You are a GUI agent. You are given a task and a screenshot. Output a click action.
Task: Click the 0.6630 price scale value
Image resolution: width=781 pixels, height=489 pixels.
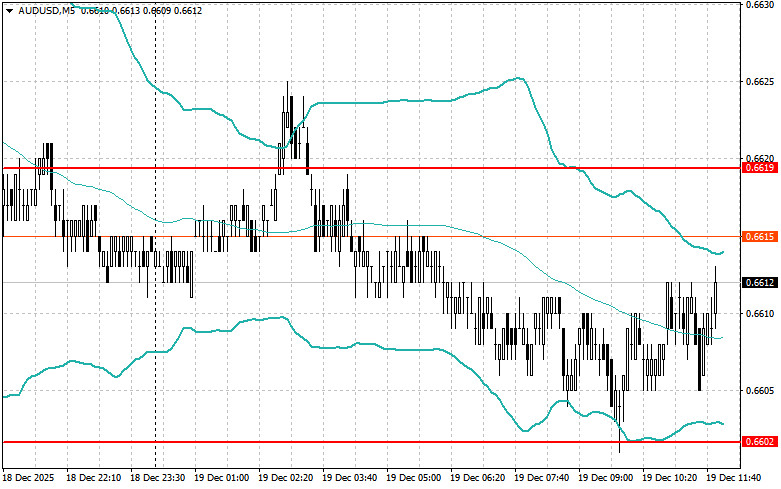click(760, 4)
